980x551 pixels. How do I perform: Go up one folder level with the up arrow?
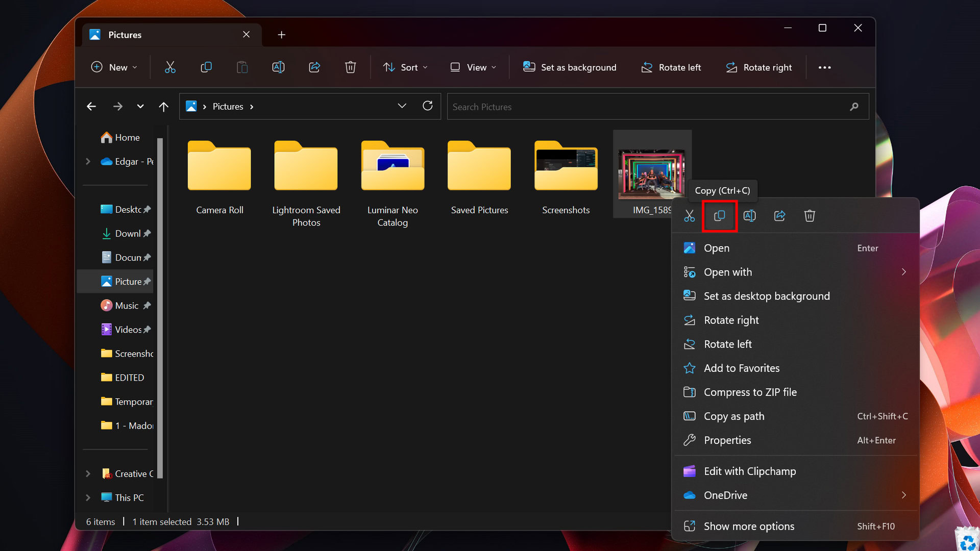tap(163, 107)
